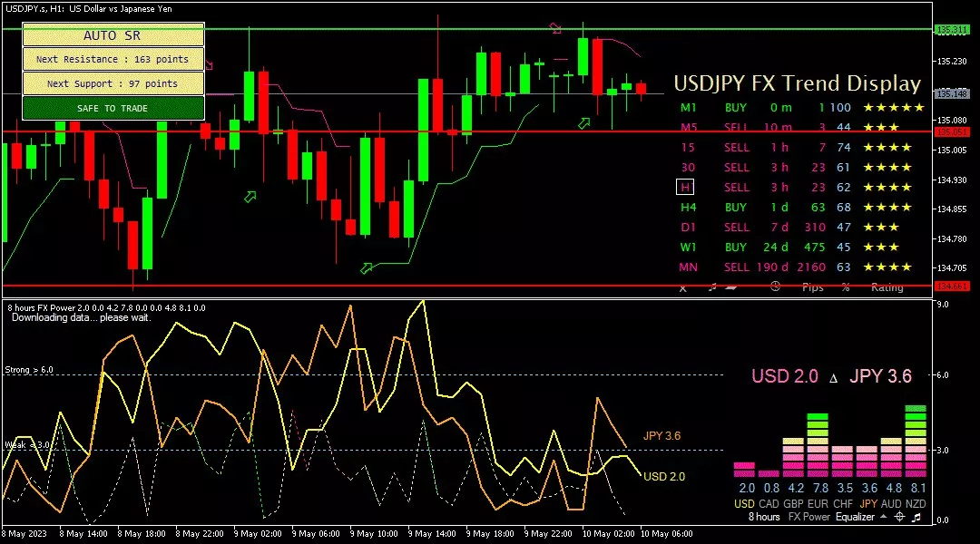
Task: Select the M5 timeframe row label
Action: (689, 128)
